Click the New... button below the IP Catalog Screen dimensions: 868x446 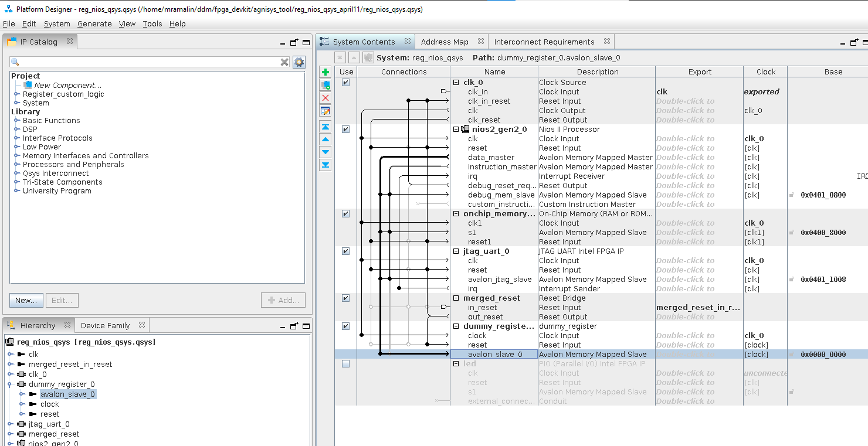point(26,300)
